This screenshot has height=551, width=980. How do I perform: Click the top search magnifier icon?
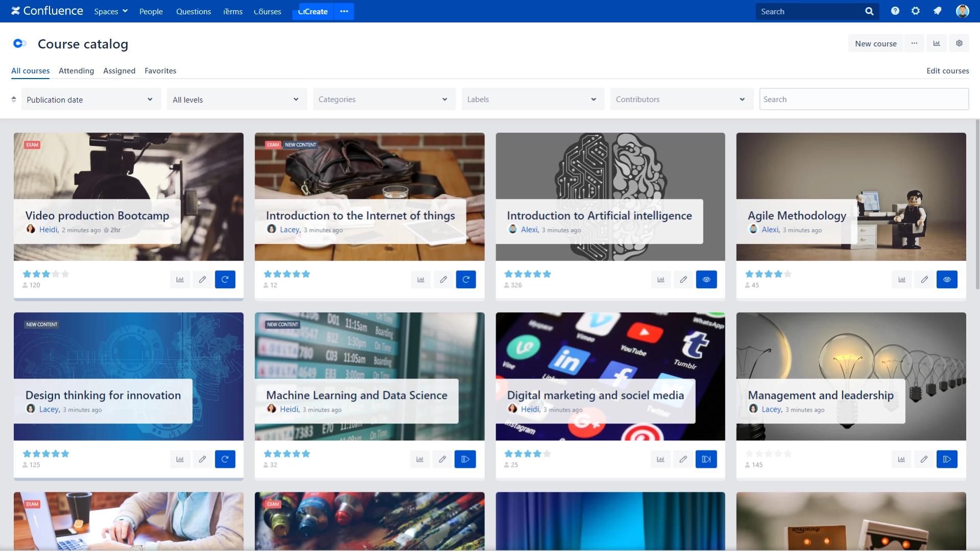pos(869,11)
